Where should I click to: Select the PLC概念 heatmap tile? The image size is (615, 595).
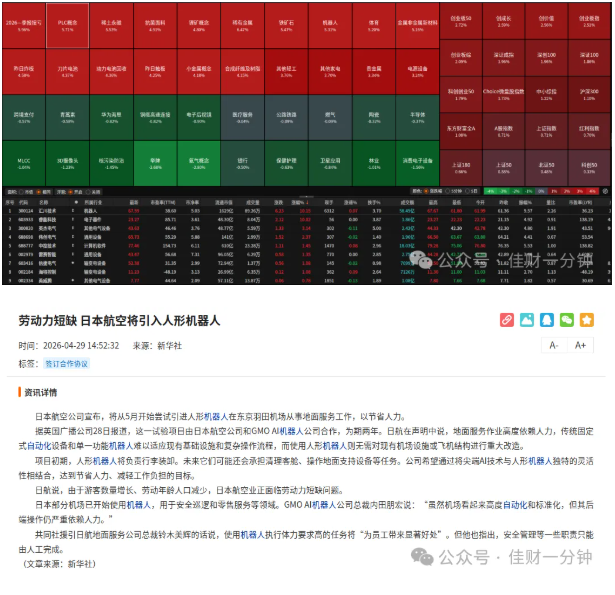(67, 25)
